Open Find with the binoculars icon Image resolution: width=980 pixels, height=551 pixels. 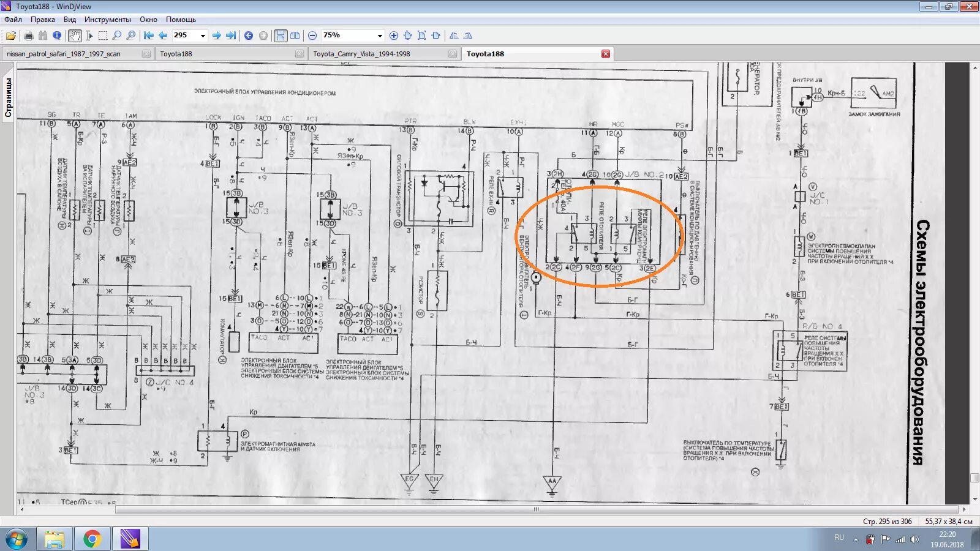point(42,36)
